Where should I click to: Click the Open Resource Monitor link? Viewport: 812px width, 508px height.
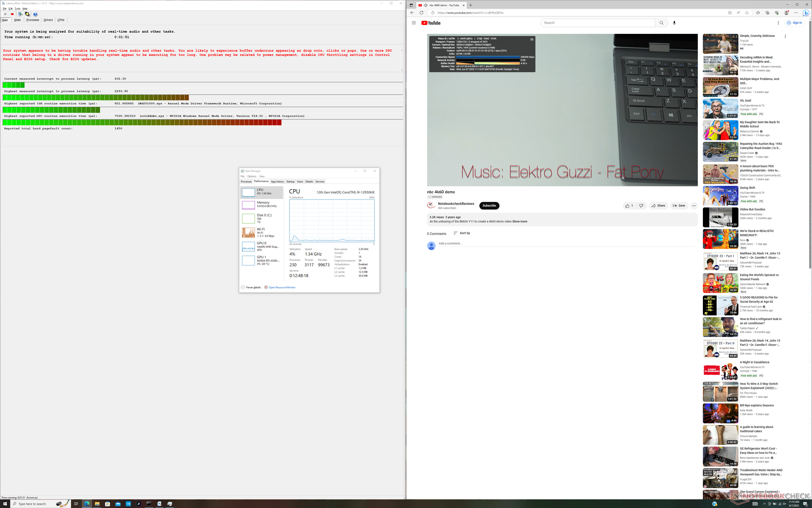[282, 287]
